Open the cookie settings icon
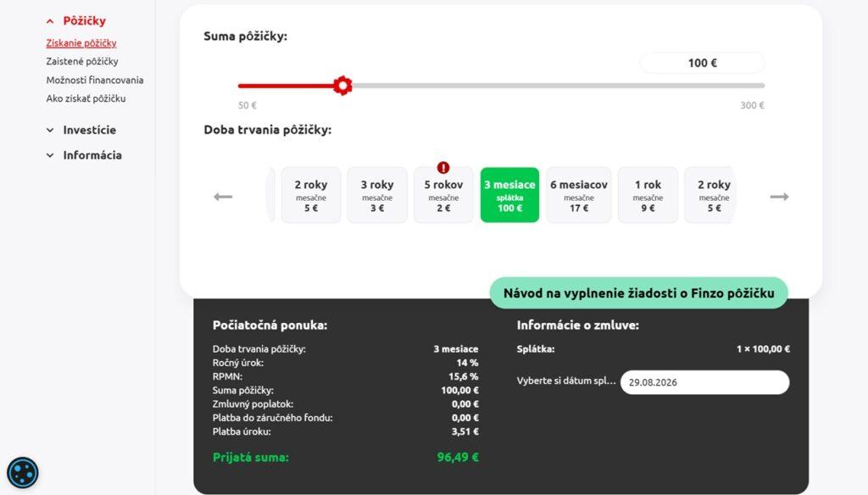The width and height of the screenshot is (868, 495). [x=23, y=473]
